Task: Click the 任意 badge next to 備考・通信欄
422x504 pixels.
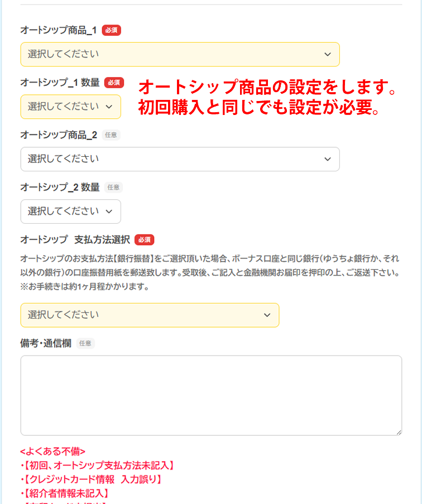Action: [x=85, y=343]
